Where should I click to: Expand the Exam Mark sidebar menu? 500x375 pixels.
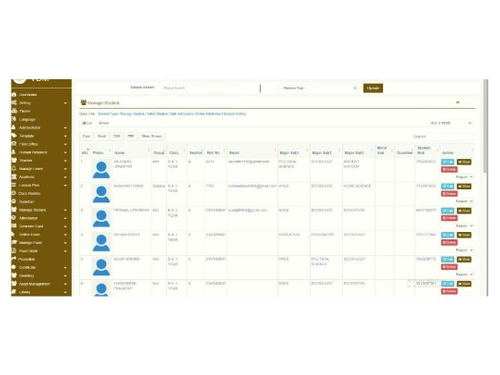[65, 251]
